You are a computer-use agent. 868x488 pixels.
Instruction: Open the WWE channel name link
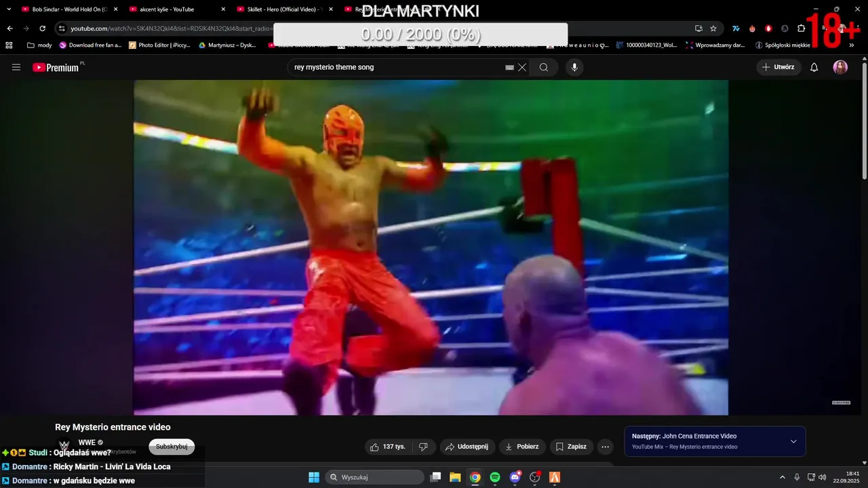(87, 443)
